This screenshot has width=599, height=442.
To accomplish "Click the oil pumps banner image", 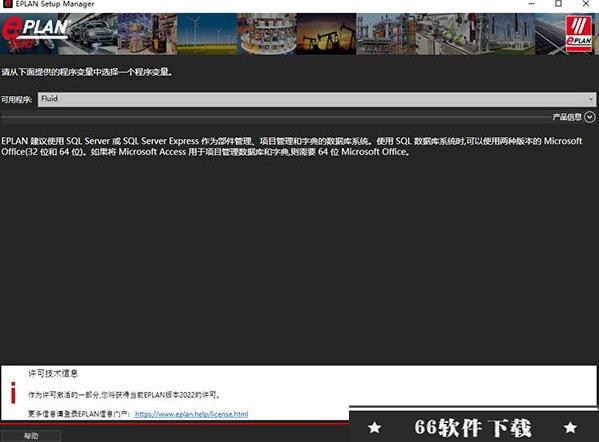I will pyautogui.click(x=326, y=34).
